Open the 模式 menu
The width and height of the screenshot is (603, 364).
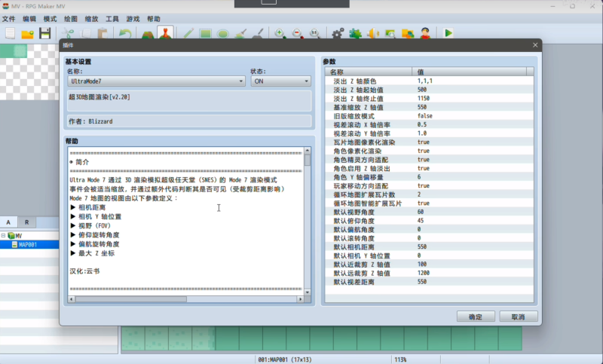(x=50, y=19)
